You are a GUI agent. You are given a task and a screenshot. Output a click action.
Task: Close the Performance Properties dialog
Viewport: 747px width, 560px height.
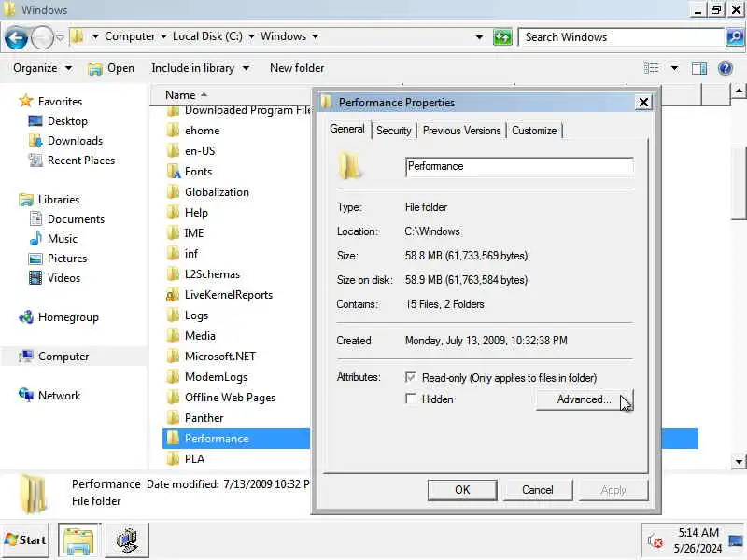(x=643, y=103)
